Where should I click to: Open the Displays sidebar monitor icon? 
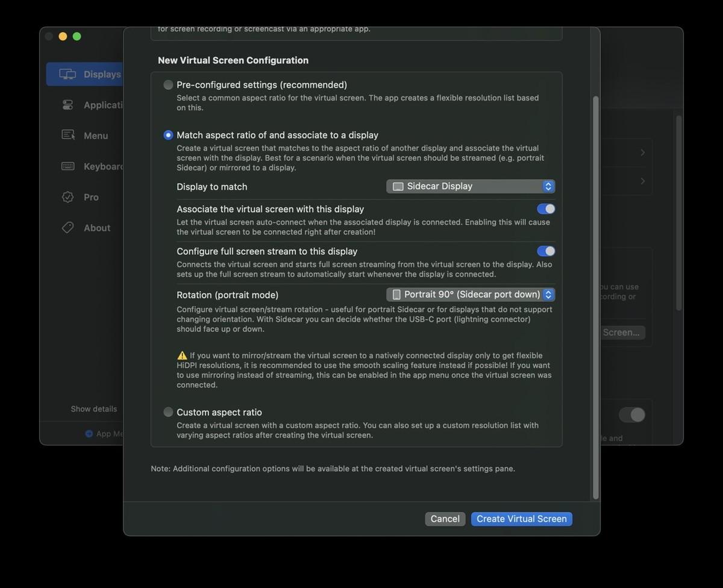[67, 74]
